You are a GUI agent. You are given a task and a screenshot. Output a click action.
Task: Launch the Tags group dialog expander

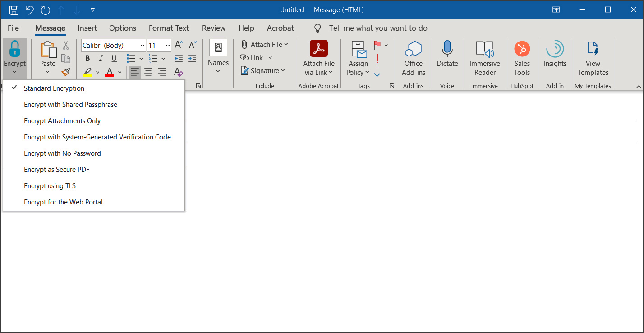point(391,86)
